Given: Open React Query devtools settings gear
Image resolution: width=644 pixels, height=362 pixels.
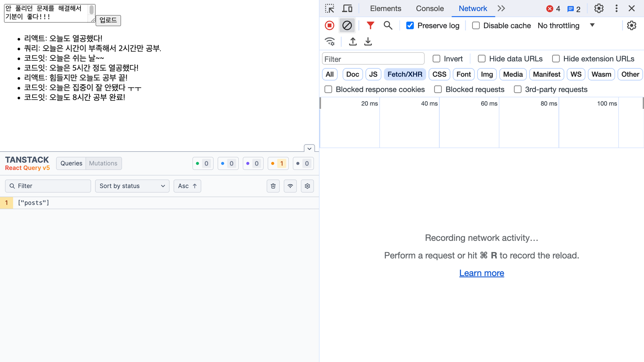Looking at the screenshot, I should tap(307, 186).
